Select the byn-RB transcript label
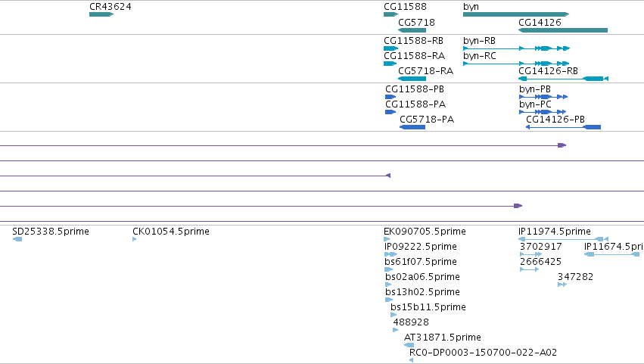The width and height of the screenshot is (644, 364). [479, 41]
